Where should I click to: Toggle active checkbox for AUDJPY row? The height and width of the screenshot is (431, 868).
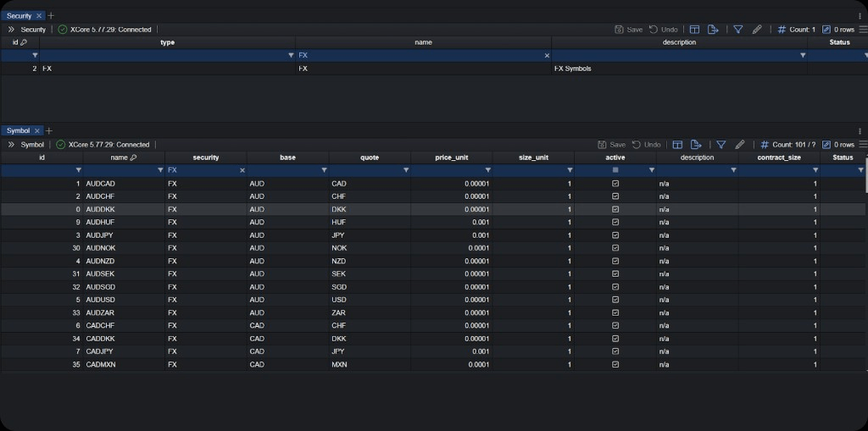point(615,235)
